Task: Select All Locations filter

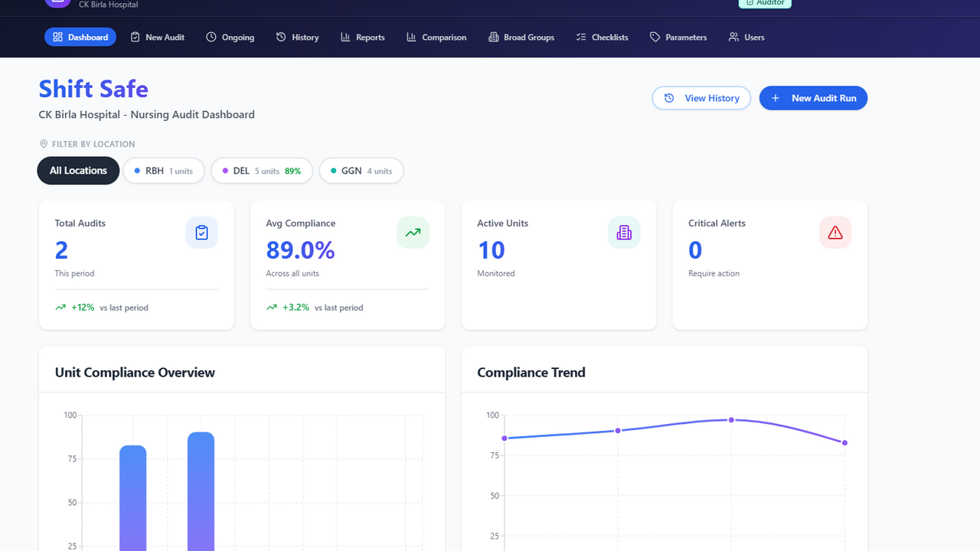Action: (x=78, y=171)
